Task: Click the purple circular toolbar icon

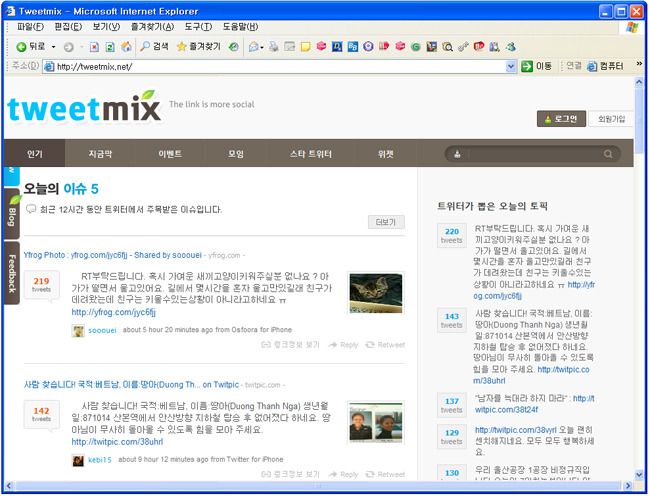Action: (368, 46)
